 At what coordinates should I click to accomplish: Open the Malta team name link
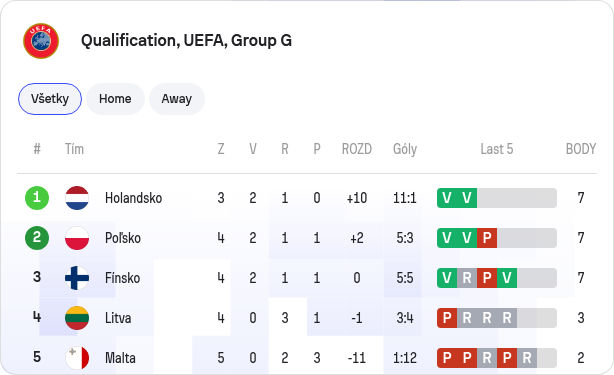pos(120,358)
